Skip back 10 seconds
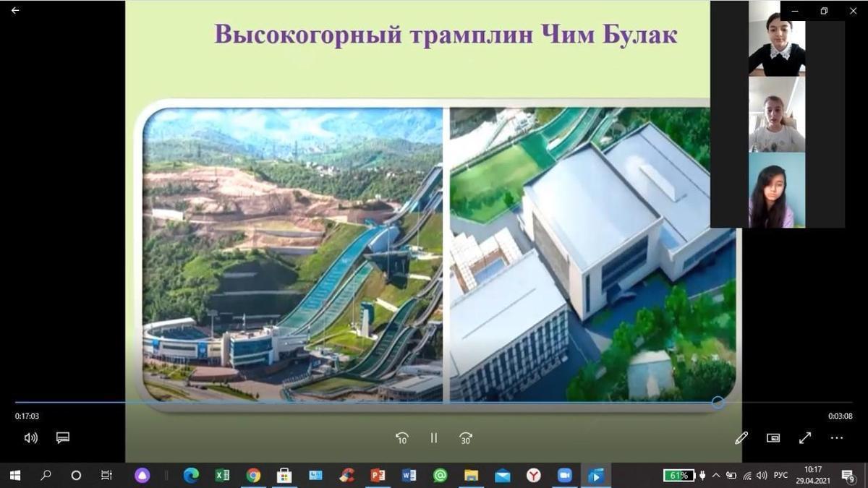The image size is (868, 488). [402, 438]
